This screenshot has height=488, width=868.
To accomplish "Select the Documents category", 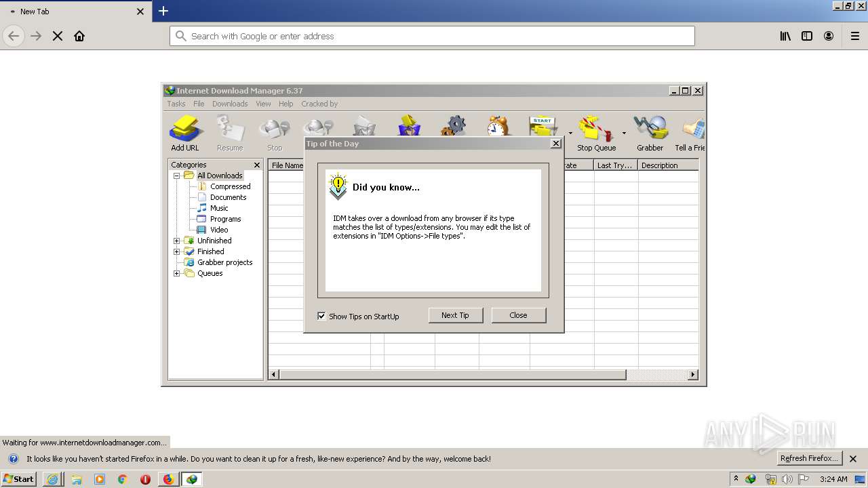I will point(228,197).
